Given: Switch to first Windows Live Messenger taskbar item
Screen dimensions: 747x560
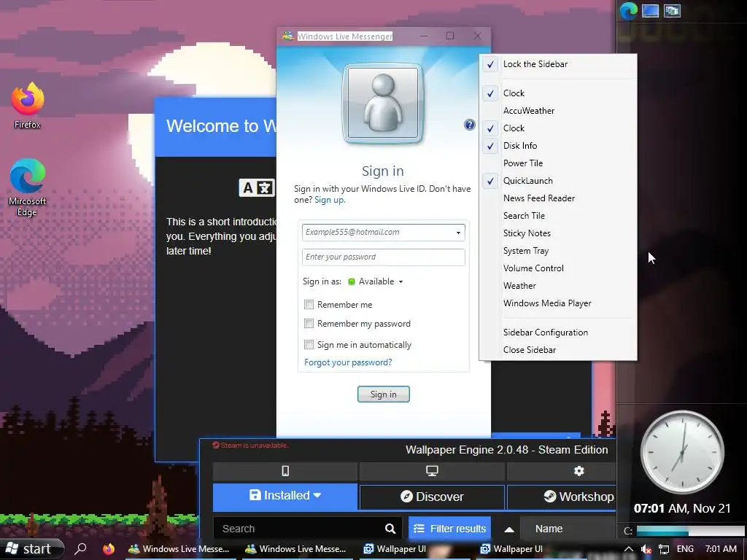Looking at the screenshot, I should [x=179, y=549].
